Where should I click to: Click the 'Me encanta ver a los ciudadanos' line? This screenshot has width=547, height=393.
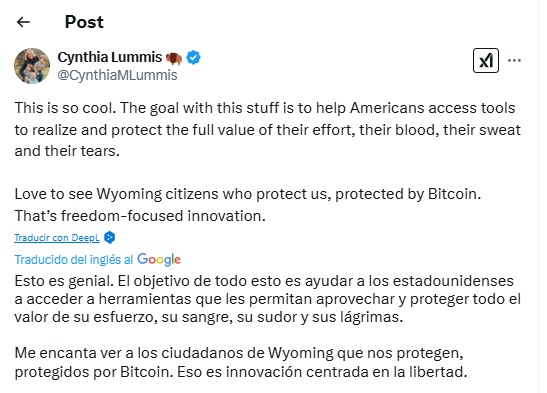pyautogui.click(x=239, y=353)
